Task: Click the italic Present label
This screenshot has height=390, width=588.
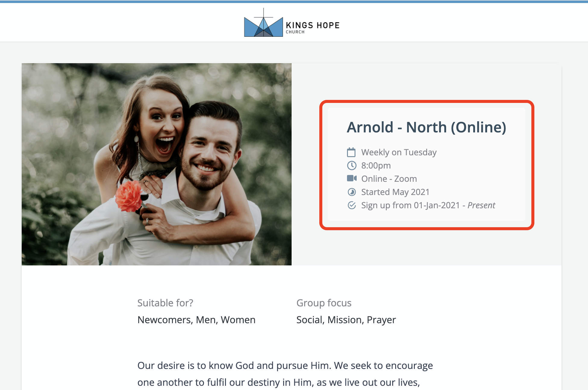Action: pyautogui.click(x=481, y=205)
